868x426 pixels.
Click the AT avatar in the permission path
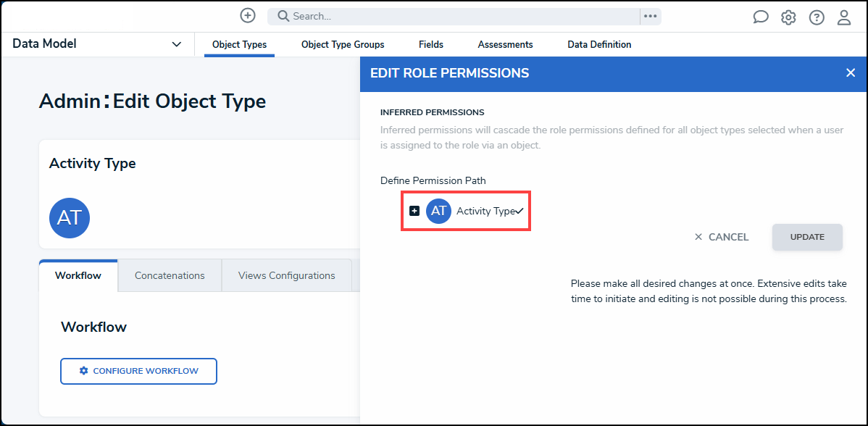pyautogui.click(x=438, y=211)
